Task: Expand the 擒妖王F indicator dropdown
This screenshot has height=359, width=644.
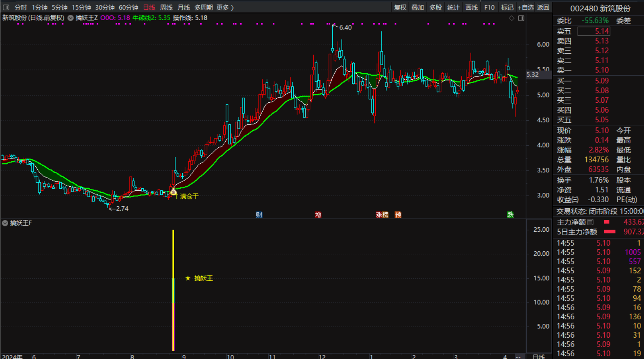Action: (5, 223)
